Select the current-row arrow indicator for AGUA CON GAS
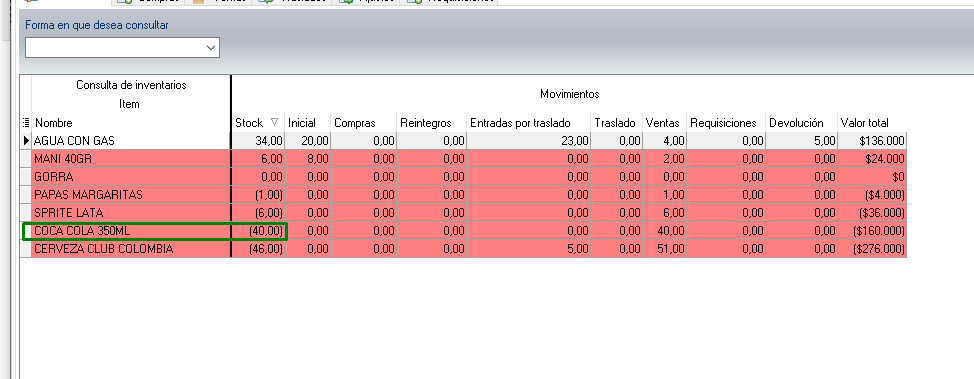 click(x=26, y=141)
